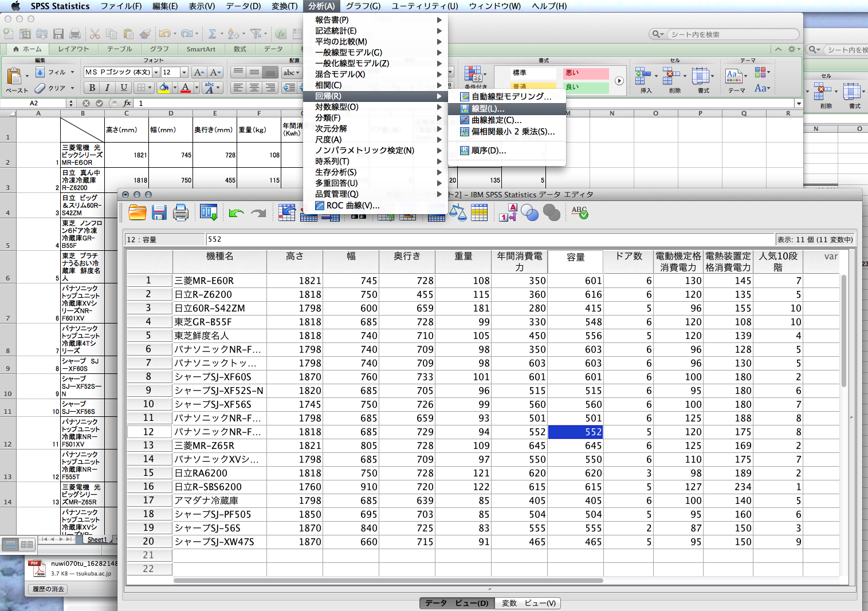Click the SPSS horizontal scrollbar
Image resolution: width=868 pixels, height=611 pixels.
388,581
